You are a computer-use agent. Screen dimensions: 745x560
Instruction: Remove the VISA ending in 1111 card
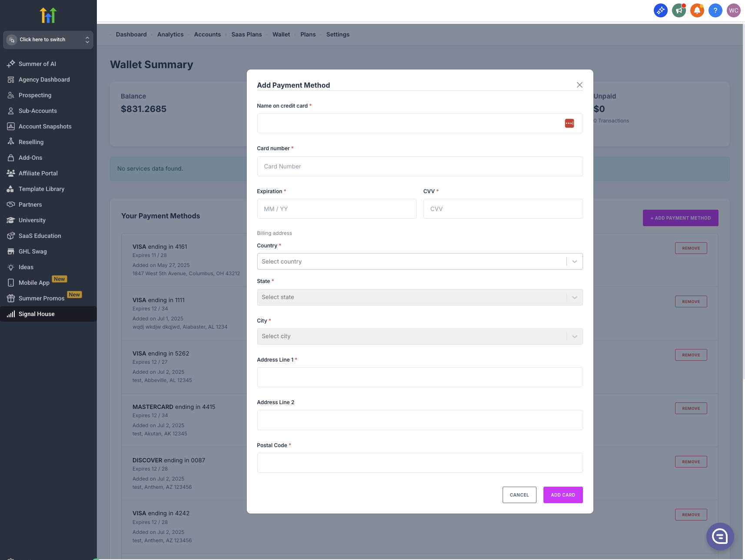691,302
